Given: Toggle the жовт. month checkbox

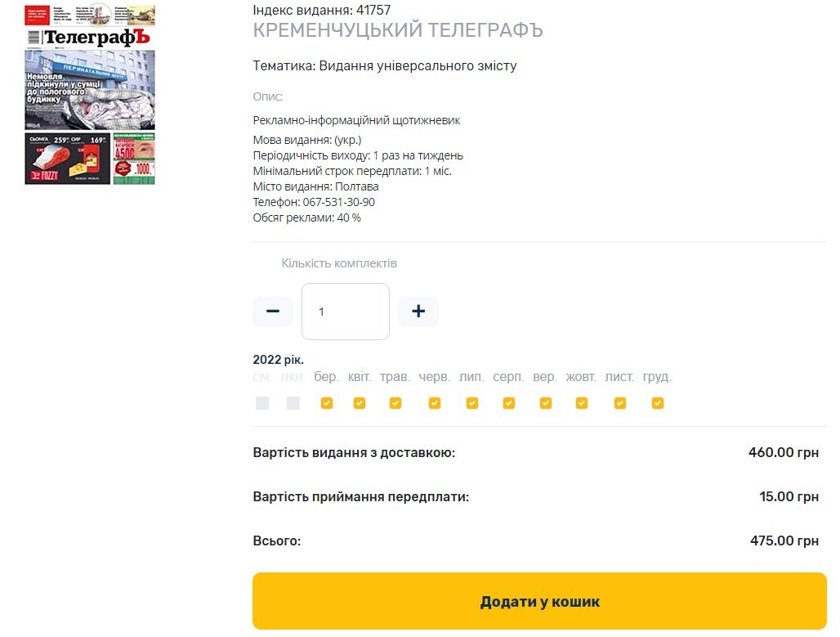Looking at the screenshot, I should click(581, 403).
